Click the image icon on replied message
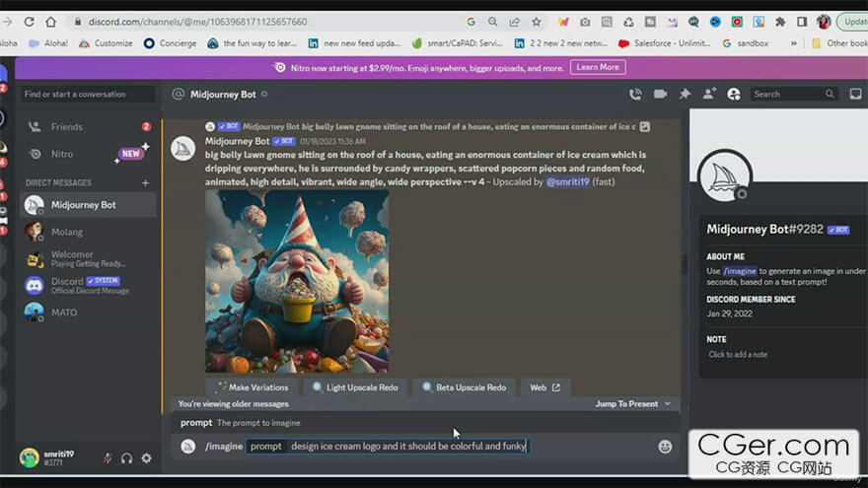This screenshot has height=488, width=868. click(645, 127)
